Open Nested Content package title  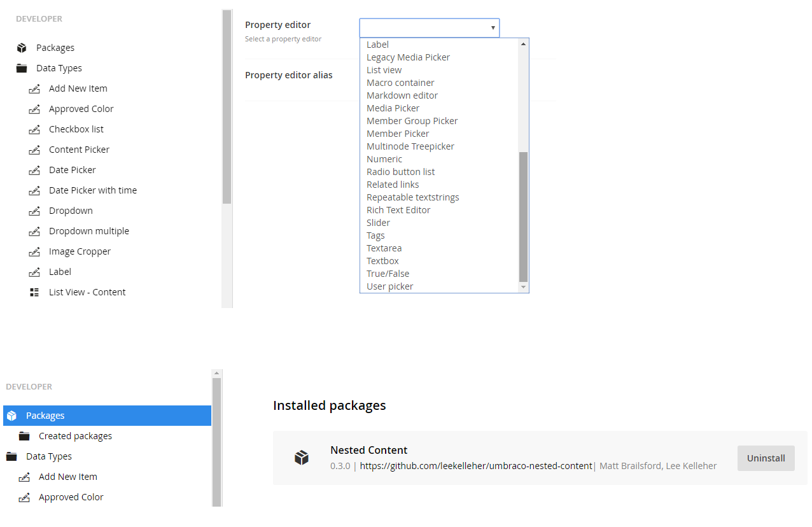[x=369, y=450]
